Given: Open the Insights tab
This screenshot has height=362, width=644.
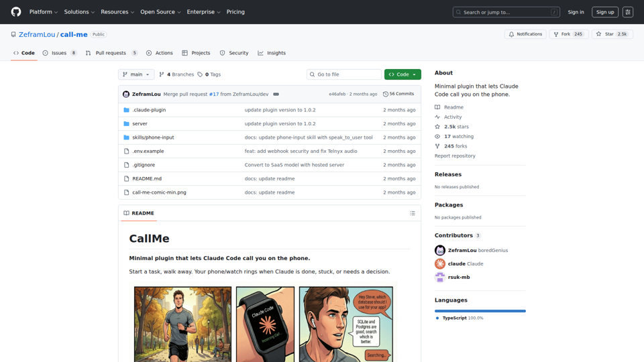Looking at the screenshot, I should point(272,53).
